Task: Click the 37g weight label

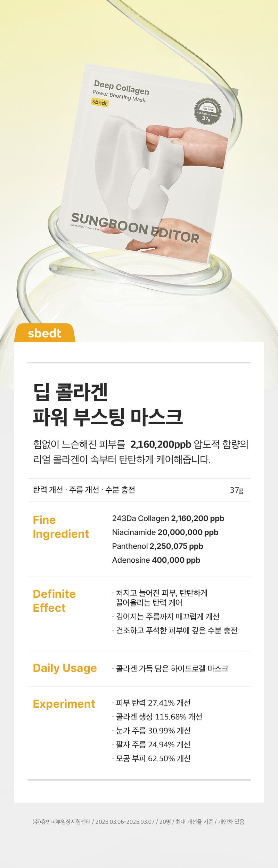Action: coord(237,490)
